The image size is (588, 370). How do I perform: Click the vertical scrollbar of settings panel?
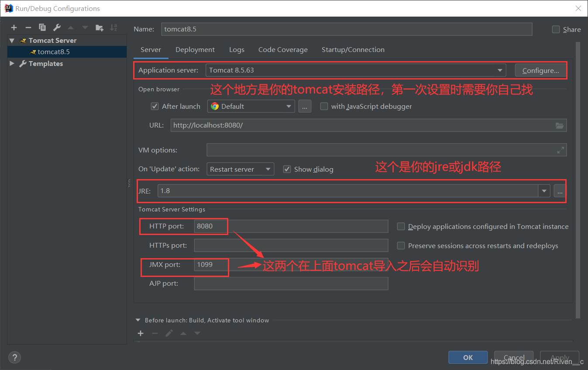click(578, 180)
